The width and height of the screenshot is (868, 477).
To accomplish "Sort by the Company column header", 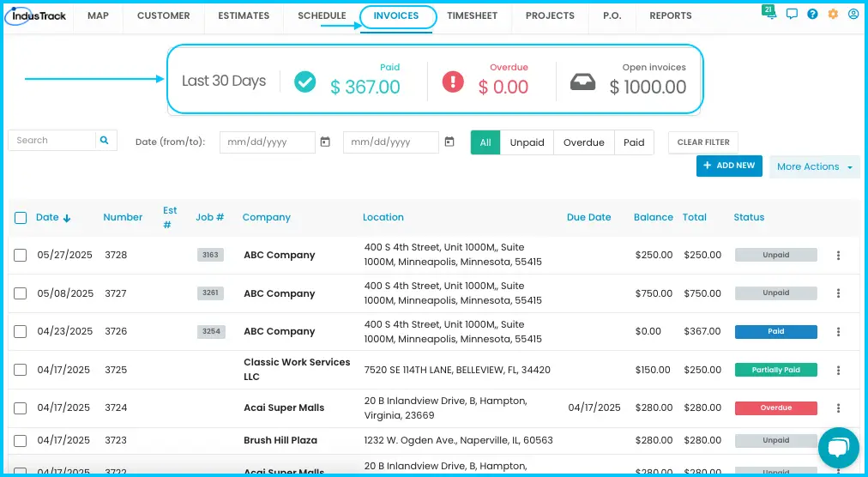I will 266,217.
